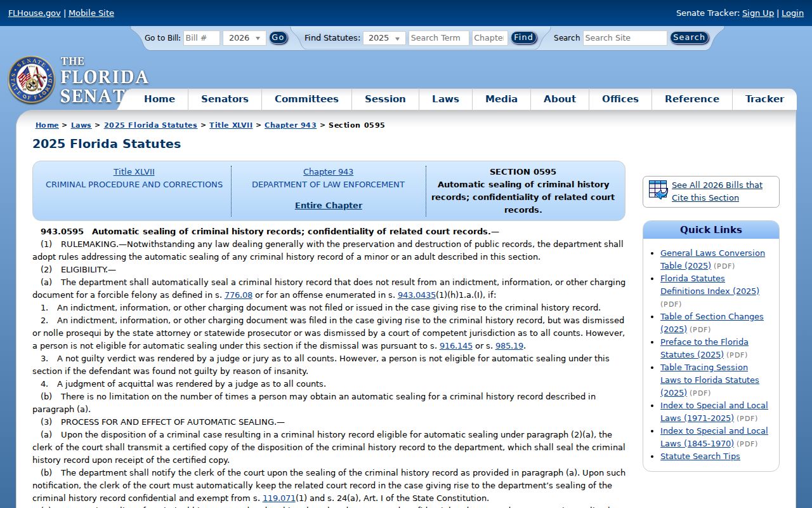The image size is (812, 508).
Task: Open Chapter 943 link in header box
Action: [x=328, y=172]
